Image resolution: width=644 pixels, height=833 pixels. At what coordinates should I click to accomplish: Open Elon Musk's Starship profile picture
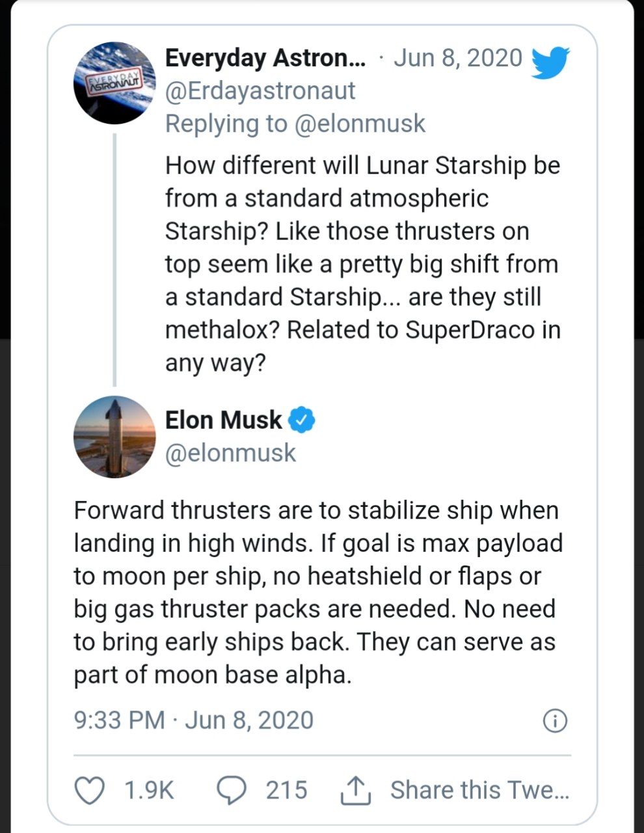115,437
